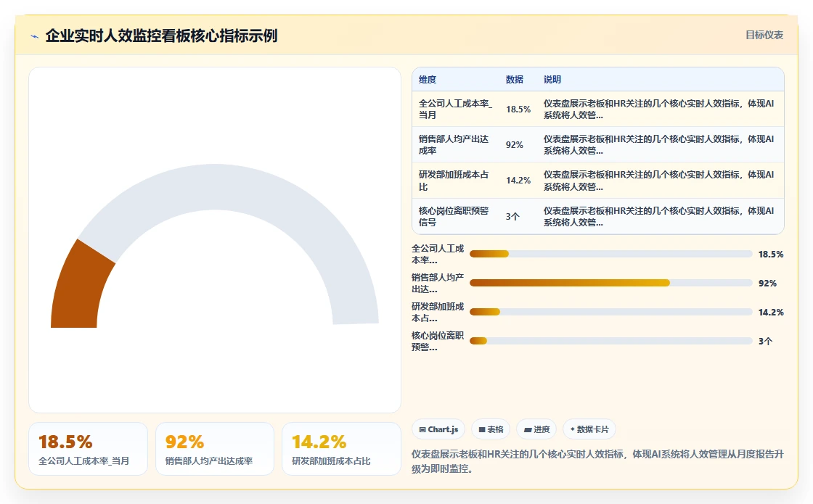Click the dashboard title 企业实时人效监控看板核心指标示例

pyautogui.click(x=161, y=36)
